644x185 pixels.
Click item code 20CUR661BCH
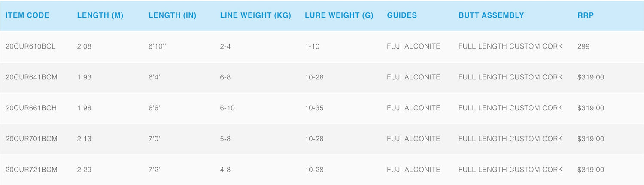tap(31, 108)
